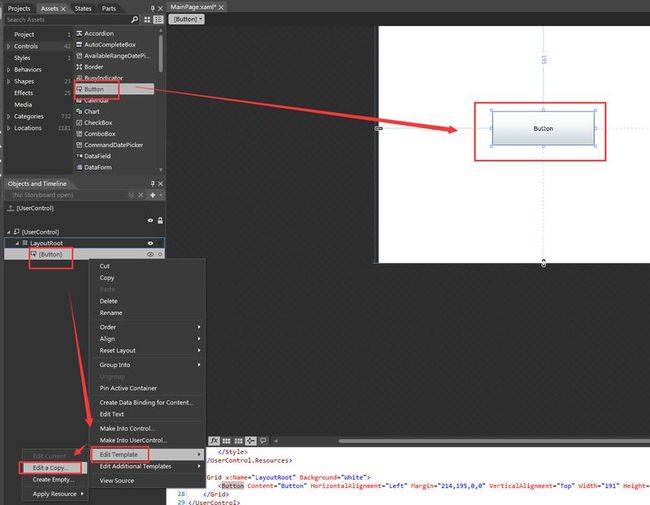Toggle the fx effects rendering icon
This screenshot has width=650, height=505.
click(x=214, y=441)
